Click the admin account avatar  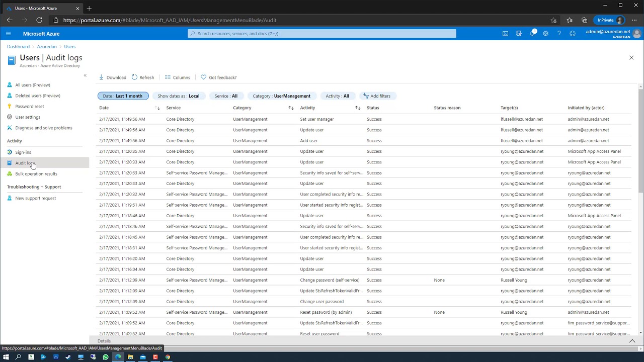(637, 34)
